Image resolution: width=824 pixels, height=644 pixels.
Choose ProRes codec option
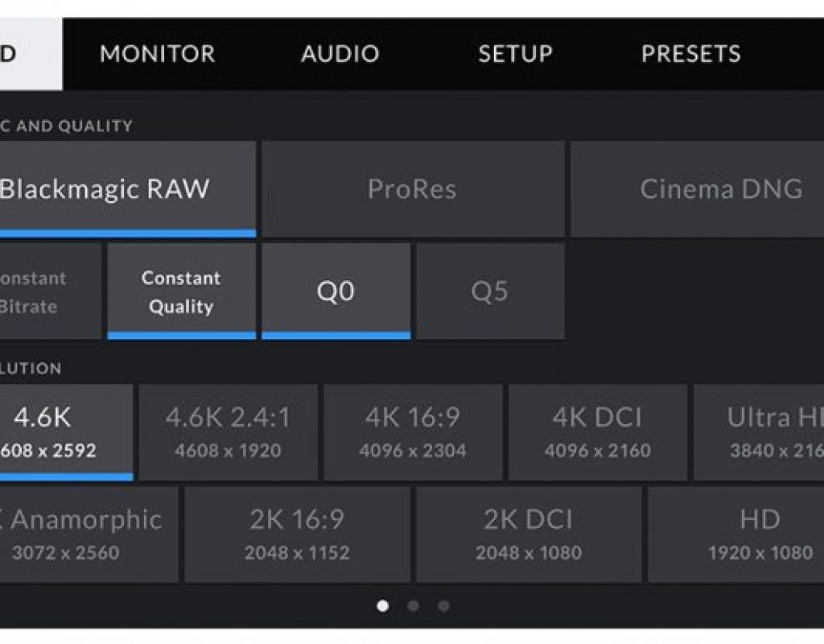point(413,188)
